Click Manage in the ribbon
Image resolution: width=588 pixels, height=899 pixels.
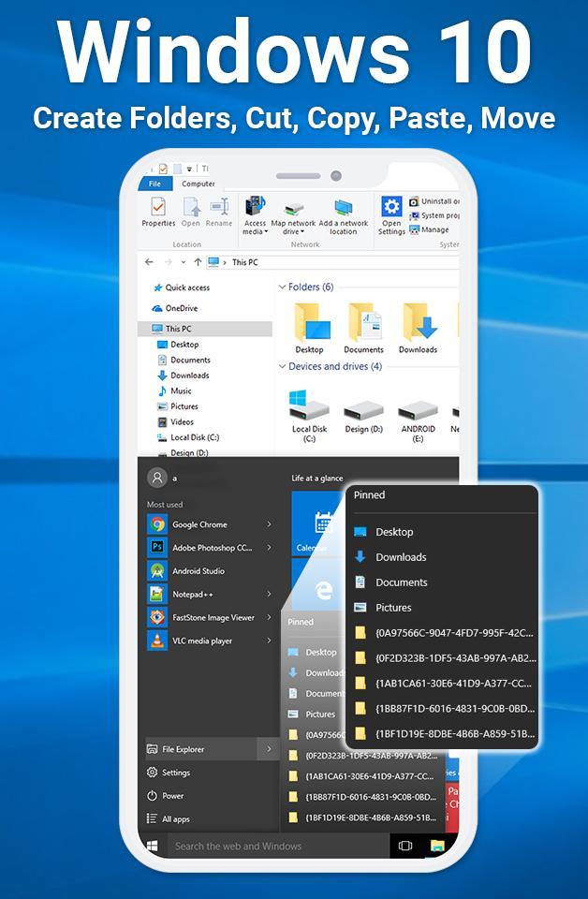point(429,229)
